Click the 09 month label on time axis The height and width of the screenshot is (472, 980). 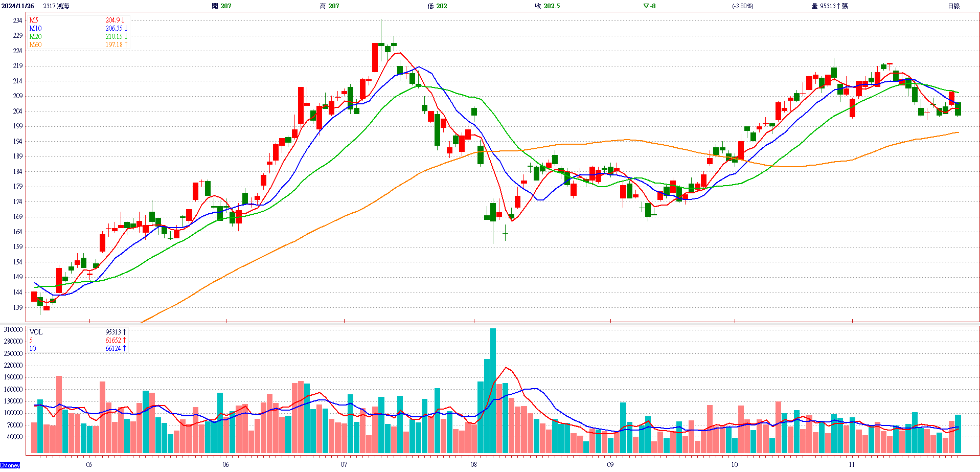tap(610, 465)
